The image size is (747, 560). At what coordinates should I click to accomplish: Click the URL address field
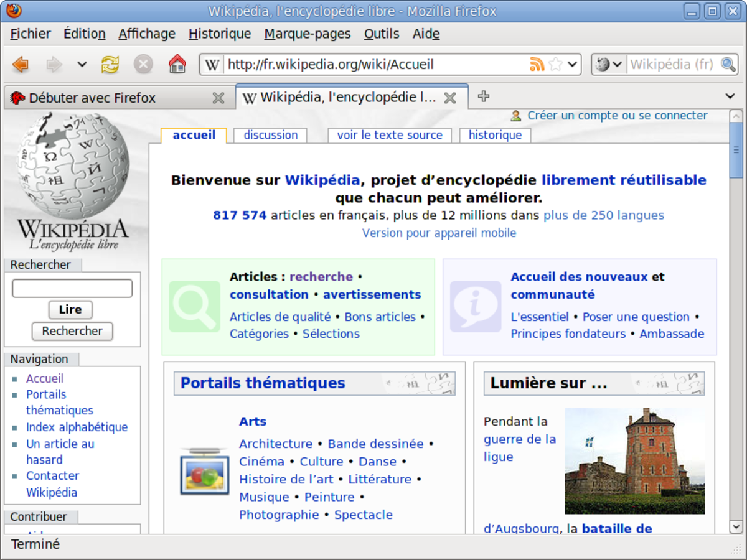click(x=377, y=64)
